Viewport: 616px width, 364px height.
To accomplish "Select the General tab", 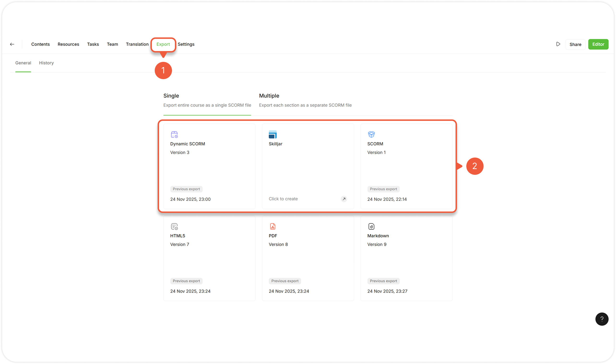I will pyautogui.click(x=23, y=63).
